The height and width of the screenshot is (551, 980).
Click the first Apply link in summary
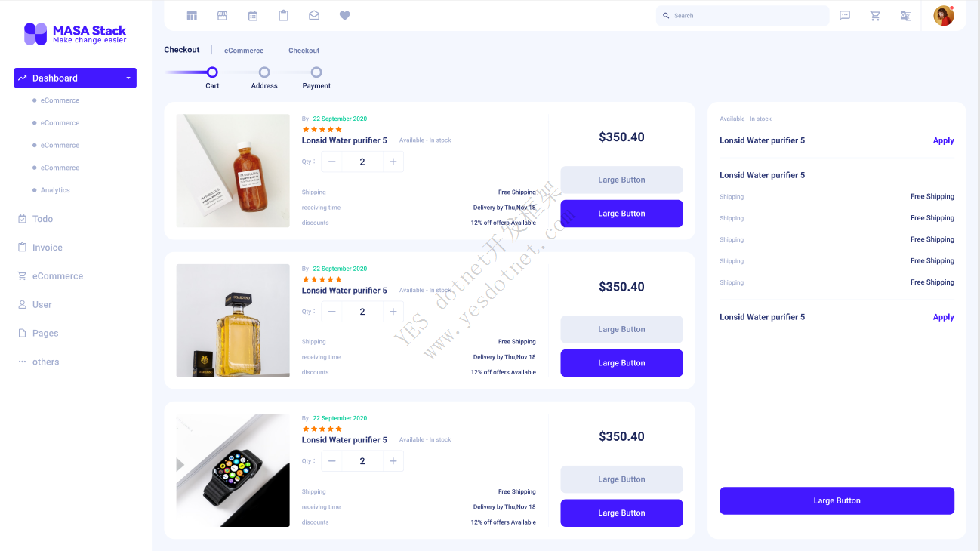[x=943, y=140]
